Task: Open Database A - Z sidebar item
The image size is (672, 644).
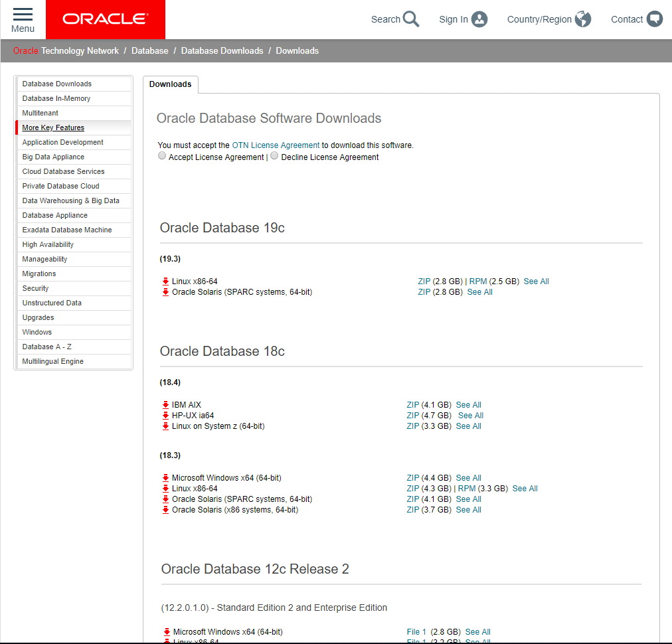Action: (x=74, y=347)
